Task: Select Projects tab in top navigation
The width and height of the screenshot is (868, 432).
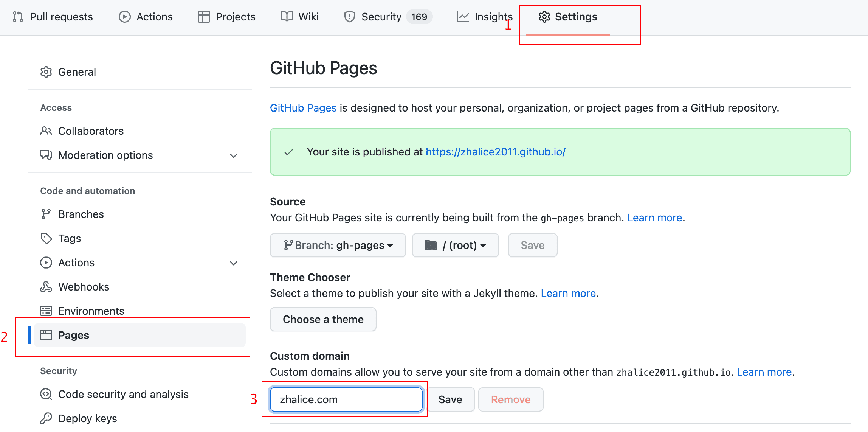Action: click(227, 17)
